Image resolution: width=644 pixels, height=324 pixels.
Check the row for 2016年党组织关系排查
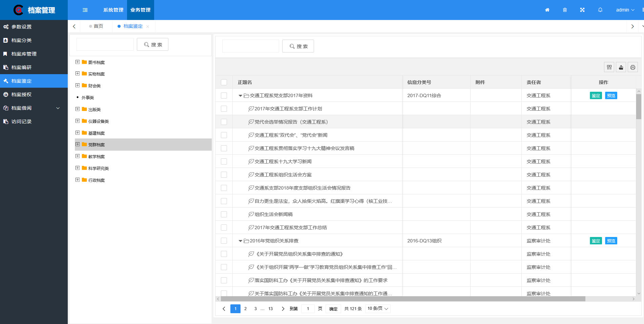click(224, 240)
